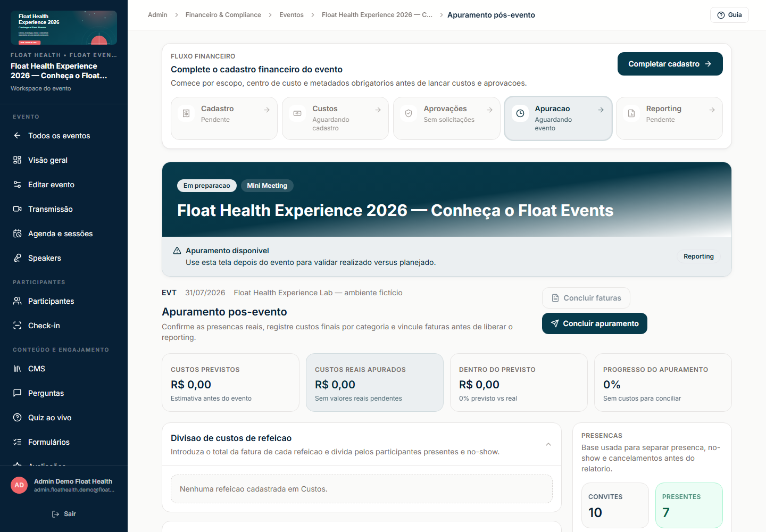This screenshot has height=532, width=766.
Task: Open the Aprovações Sem solicitações step
Action: (x=447, y=118)
